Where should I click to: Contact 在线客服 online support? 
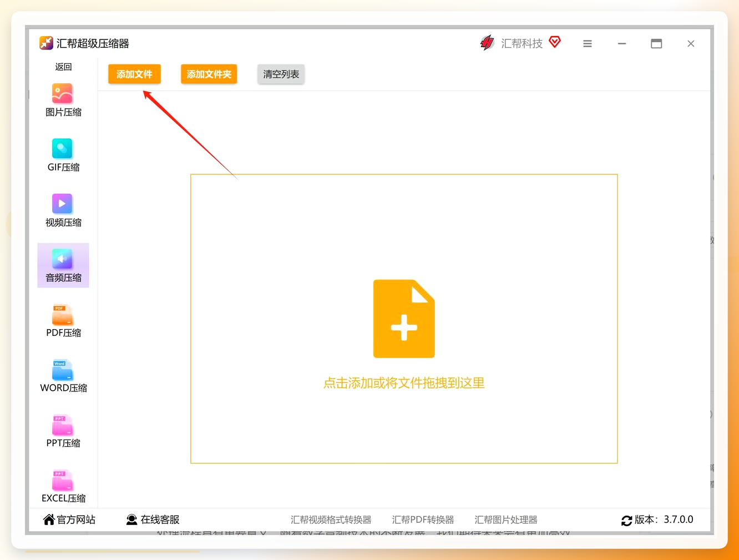point(153,519)
